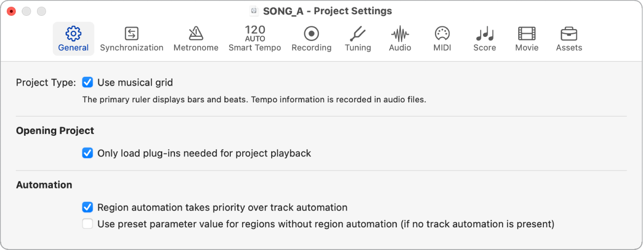Switch to Recording settings icon
This screenshot has width=644, height=250.
[x=311, y=33]
